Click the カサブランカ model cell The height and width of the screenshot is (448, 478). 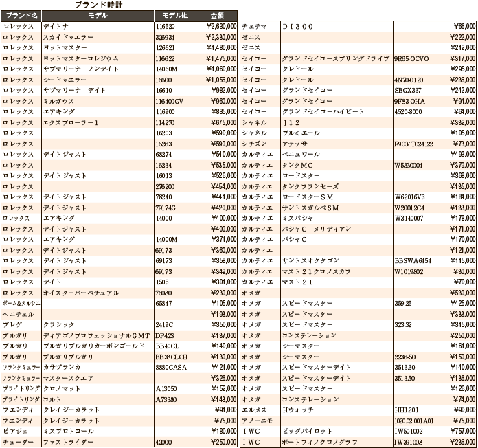click(x=62, y=367)
